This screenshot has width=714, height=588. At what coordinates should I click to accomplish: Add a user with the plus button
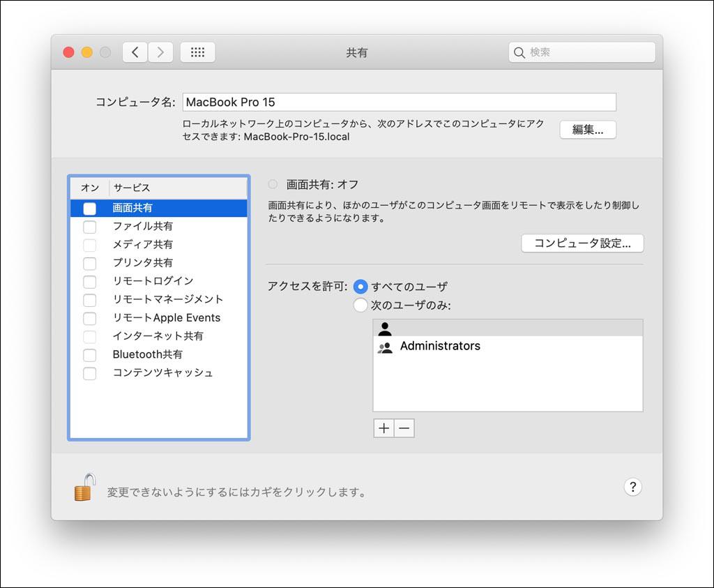tap(384, 428)
